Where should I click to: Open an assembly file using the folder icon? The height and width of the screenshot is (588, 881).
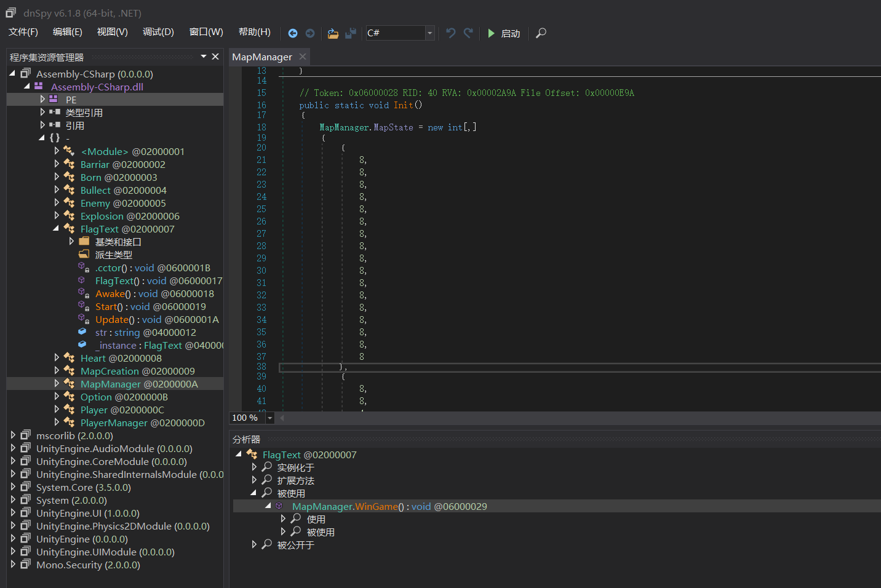click(333, 33)
